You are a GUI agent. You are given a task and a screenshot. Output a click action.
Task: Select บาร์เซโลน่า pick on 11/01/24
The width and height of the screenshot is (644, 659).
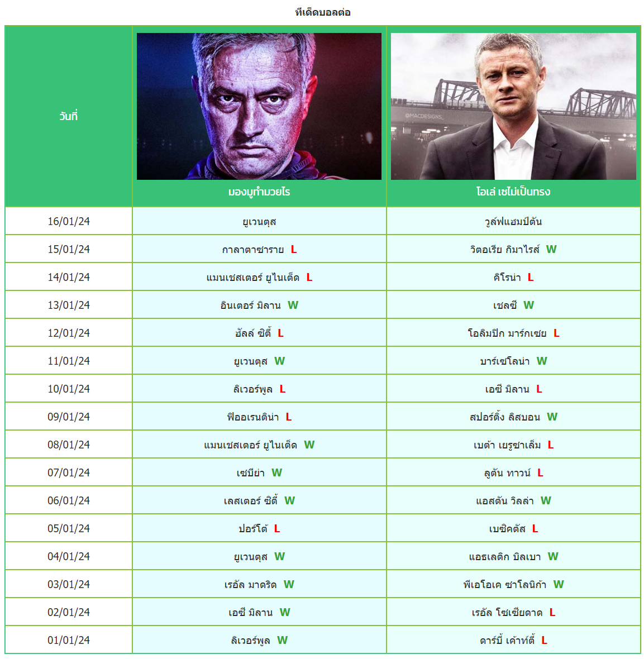[x=505, y=361]
